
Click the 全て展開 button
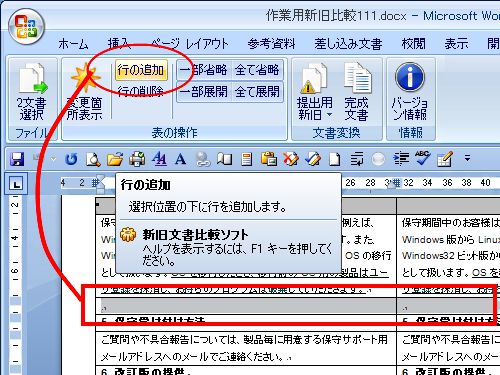click(x=257, y=91)
